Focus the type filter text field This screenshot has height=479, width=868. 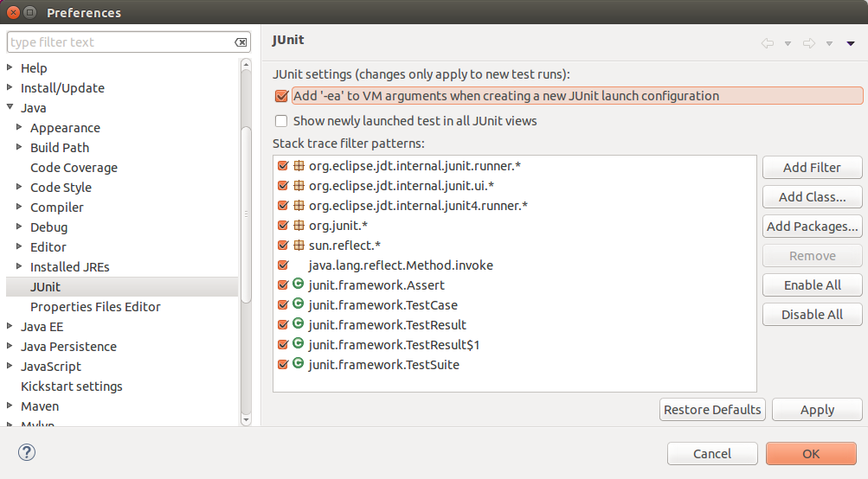[x=119, y=42]
